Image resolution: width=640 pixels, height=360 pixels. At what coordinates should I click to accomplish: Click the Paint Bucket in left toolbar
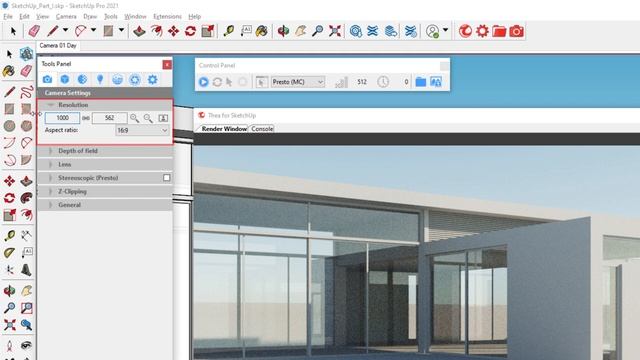coord(9,71)
